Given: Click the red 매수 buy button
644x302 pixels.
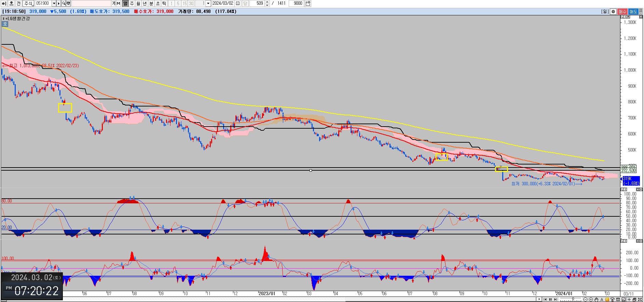Looking at the screenshot, I should pos(622,12).
